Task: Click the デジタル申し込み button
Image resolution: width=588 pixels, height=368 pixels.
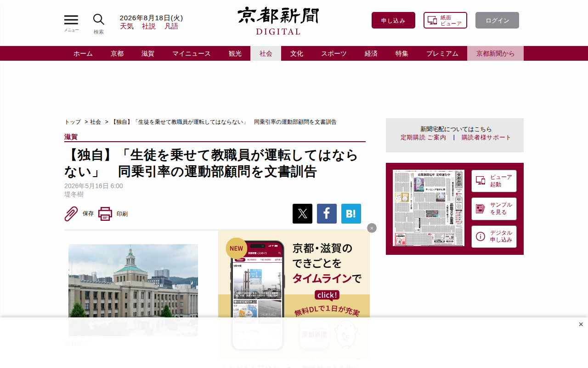Action: coord(494,236)
